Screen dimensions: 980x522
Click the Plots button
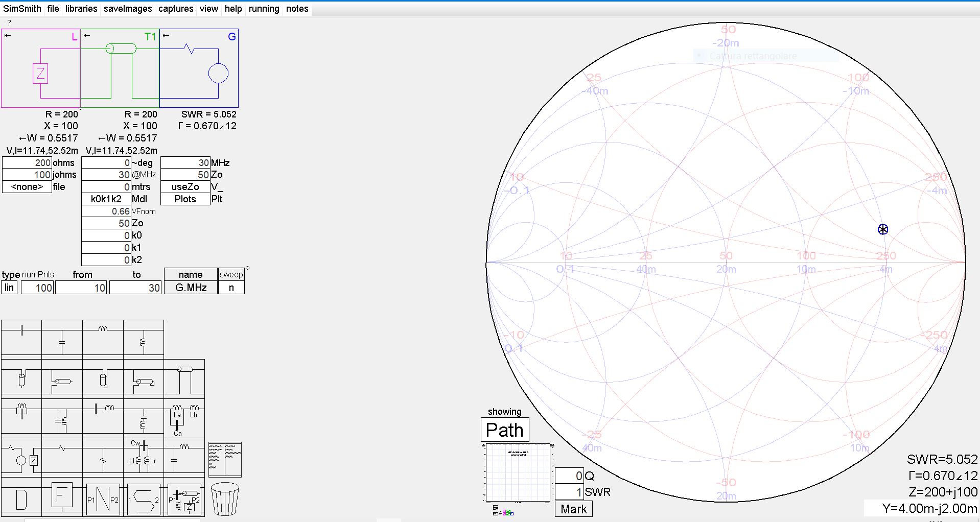click(185, 199)
